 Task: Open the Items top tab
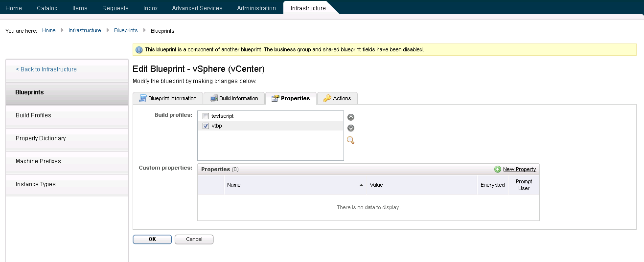80,8
